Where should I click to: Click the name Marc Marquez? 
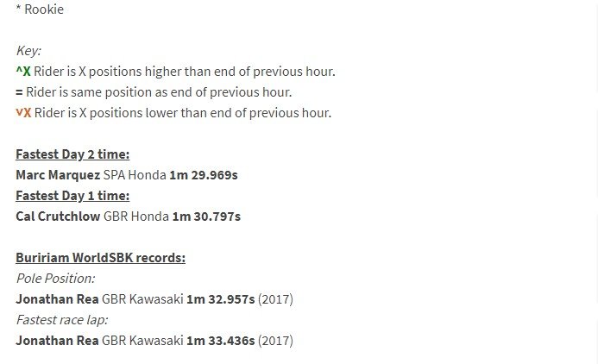pyautogui.click(x=58, y=175)
